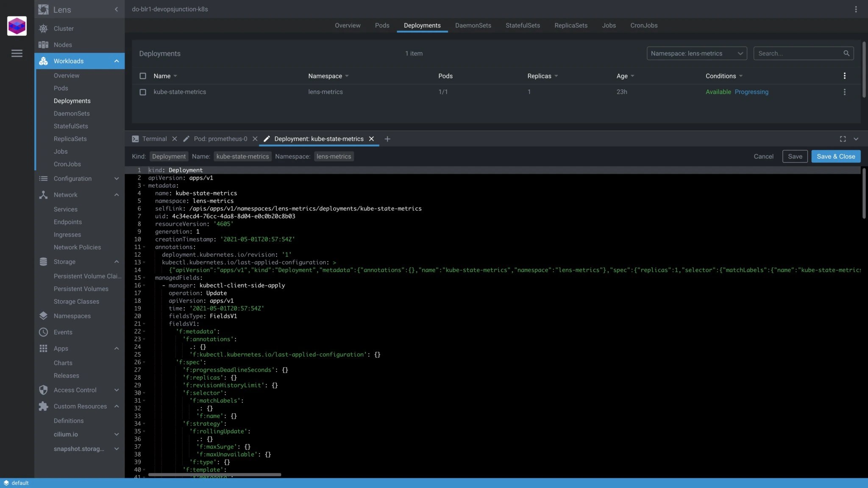Add a new dock tab with plus icon
Screen dimensions: 868x488
(x=387, y=139)
